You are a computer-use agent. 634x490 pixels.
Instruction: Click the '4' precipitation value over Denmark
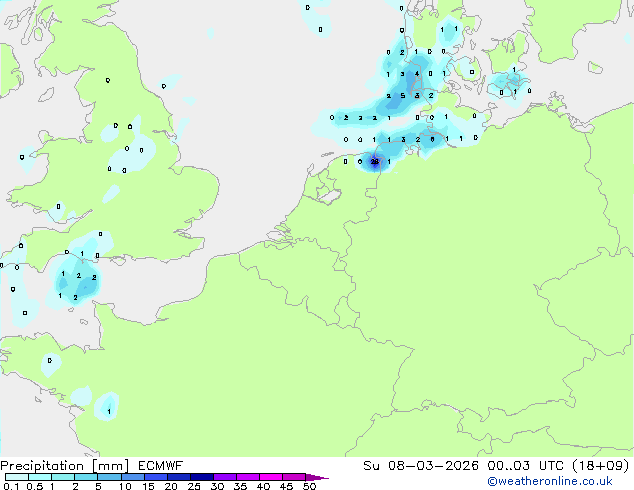click(417, 74)
